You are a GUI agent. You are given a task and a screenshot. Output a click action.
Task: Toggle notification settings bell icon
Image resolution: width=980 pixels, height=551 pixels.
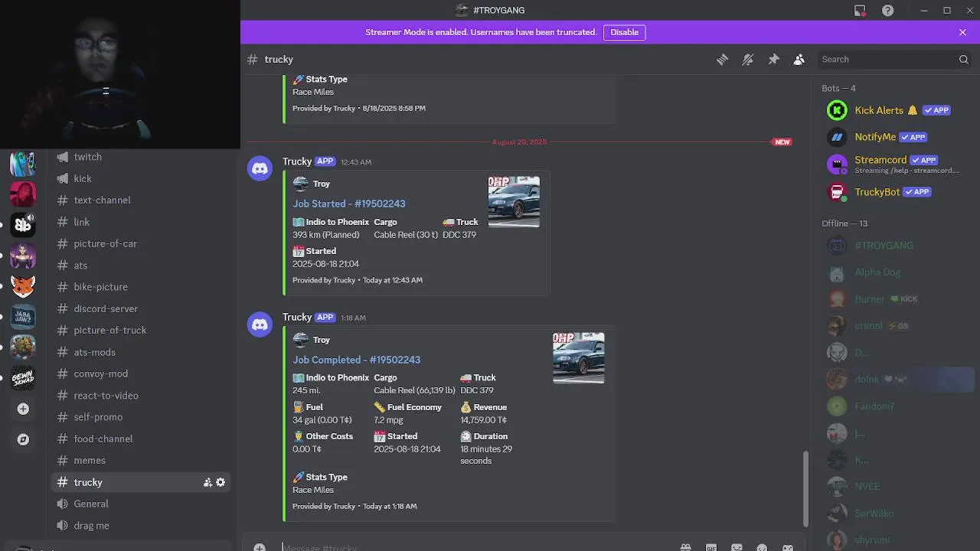pos(748,60)
